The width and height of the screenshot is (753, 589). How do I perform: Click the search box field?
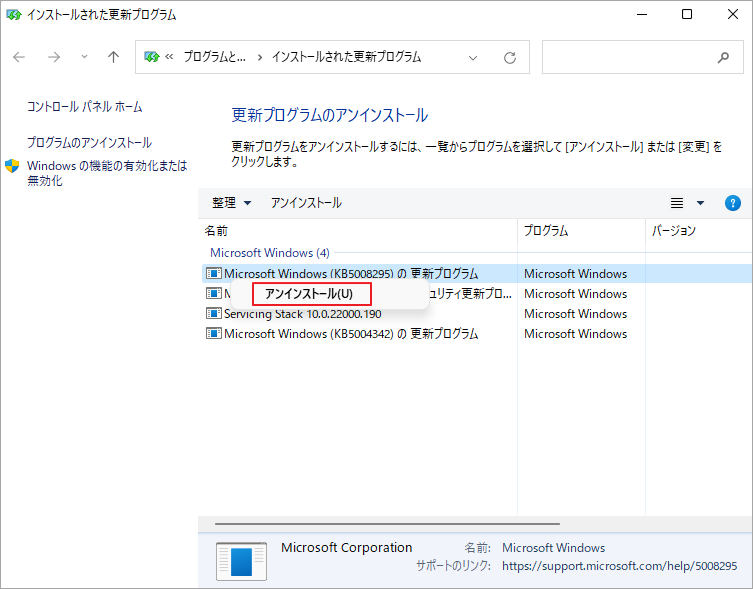(643, 57)
